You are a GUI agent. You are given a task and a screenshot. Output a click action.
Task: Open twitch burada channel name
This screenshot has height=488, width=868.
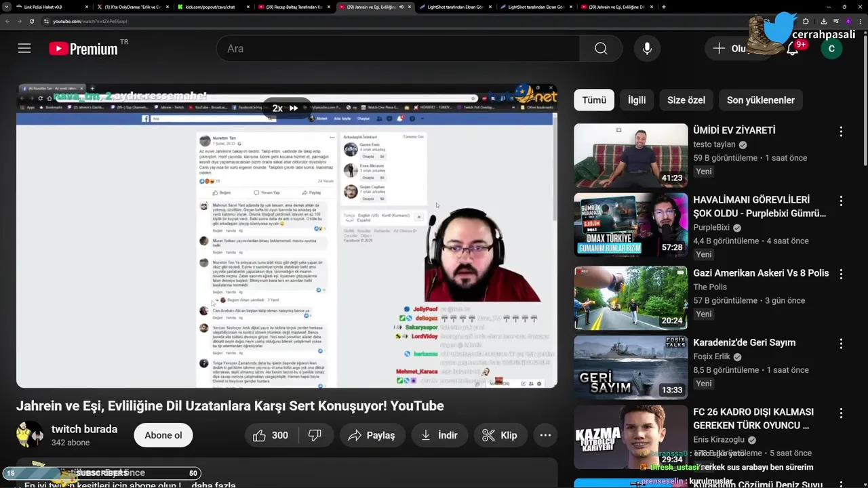tap(84, 429)
